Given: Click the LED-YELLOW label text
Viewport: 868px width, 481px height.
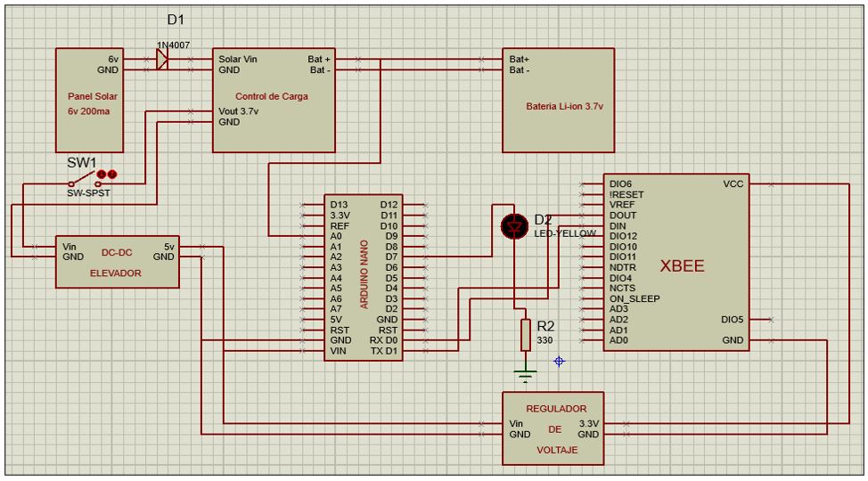Looking at the screenshot, I should click(x=565, y=234).
